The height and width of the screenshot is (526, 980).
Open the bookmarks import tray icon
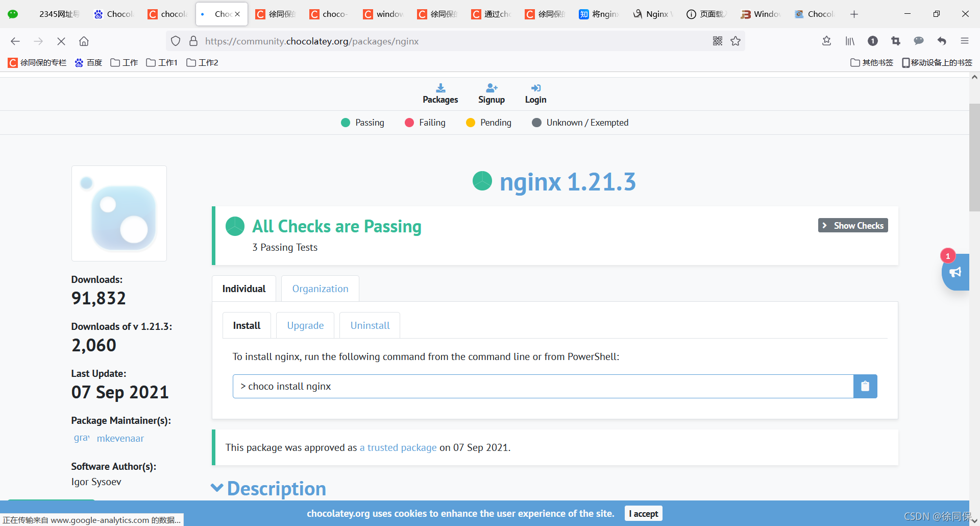[827, 41]
